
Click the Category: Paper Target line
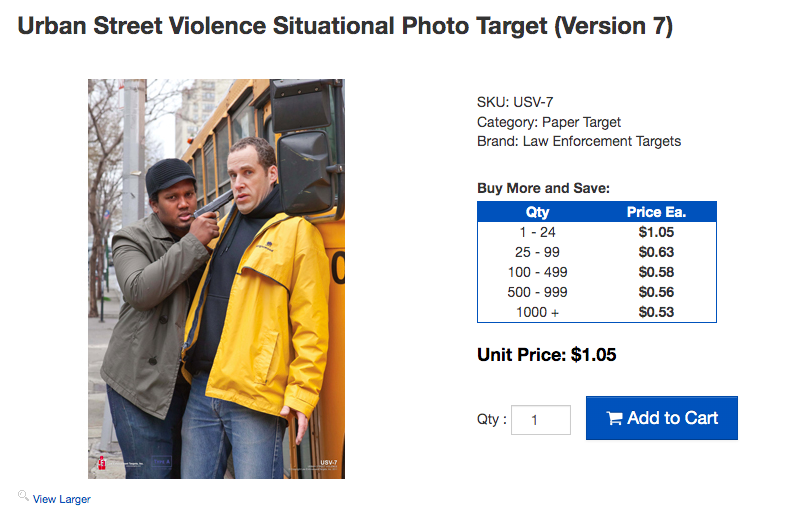click(x=549, y=122)
